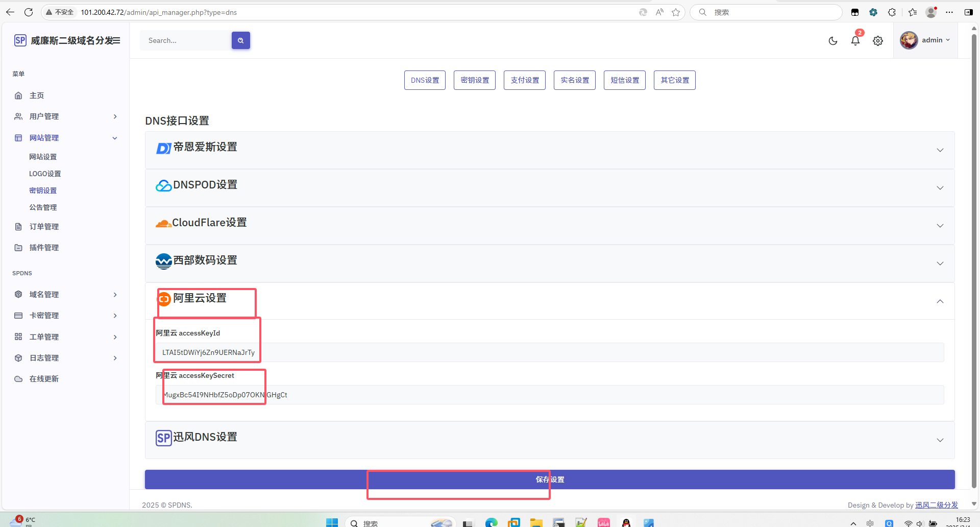Click the SP logo in sidebar
Viewport: 980px width, 527px height.
(20, 40)
